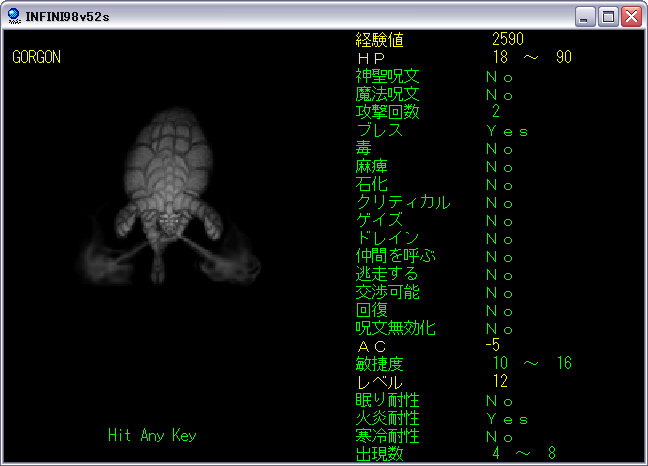The width and height of the screenshot is (648, 466).
Task: Click the ブレス label
Action: pos(379,130)
